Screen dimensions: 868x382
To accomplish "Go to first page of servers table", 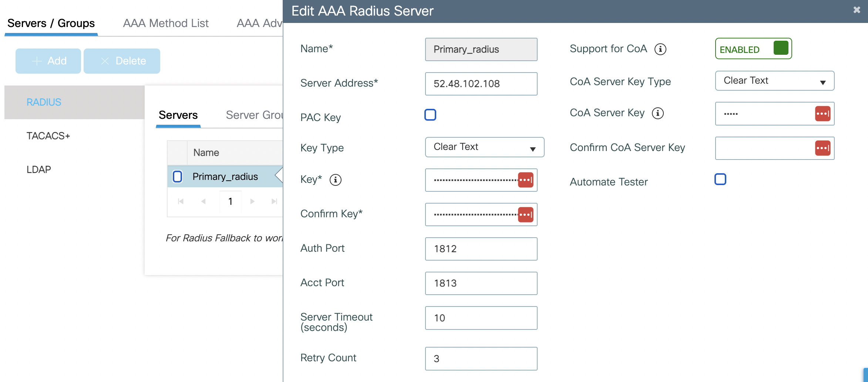I will tap(181, 201).
